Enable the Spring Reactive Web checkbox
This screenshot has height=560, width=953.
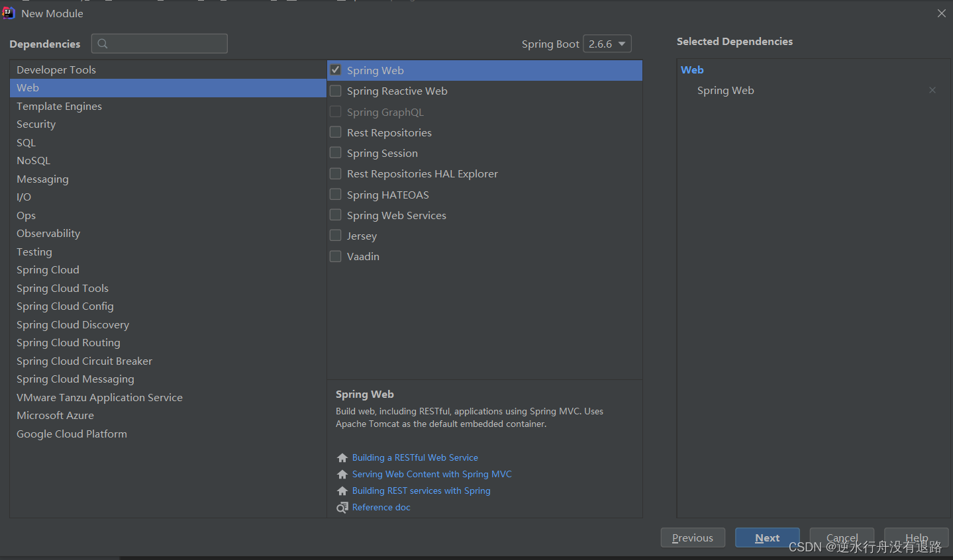point(336,91)
